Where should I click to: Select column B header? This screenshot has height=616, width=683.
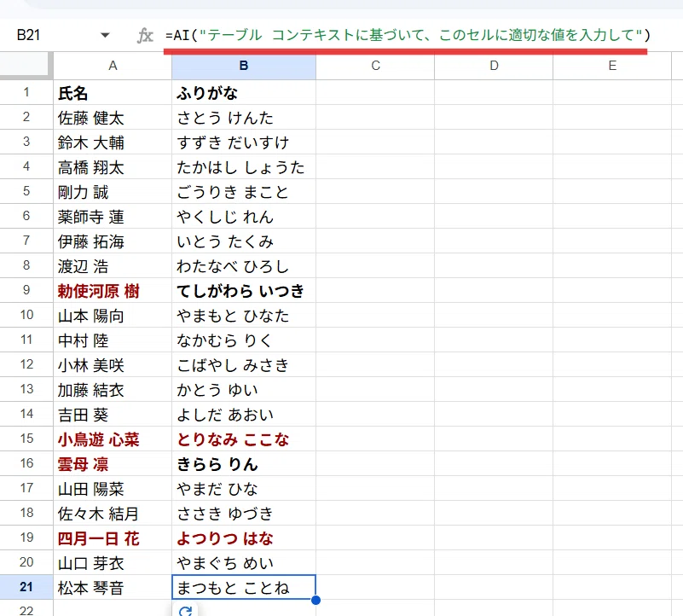244,66
